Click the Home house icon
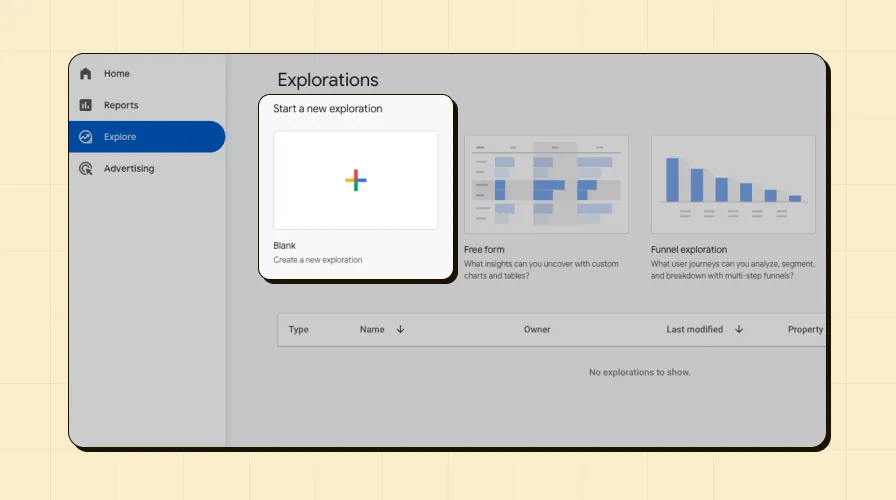The height and width of the screenshot is (500, 896). [x=86, y=73]
